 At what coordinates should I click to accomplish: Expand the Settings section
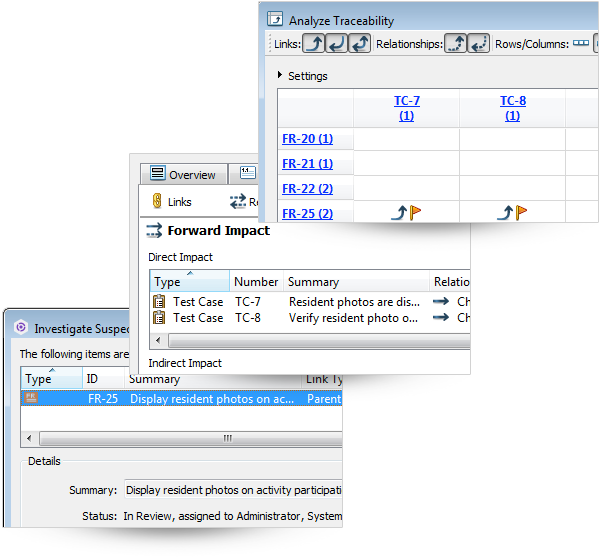[x=280, y=75]
